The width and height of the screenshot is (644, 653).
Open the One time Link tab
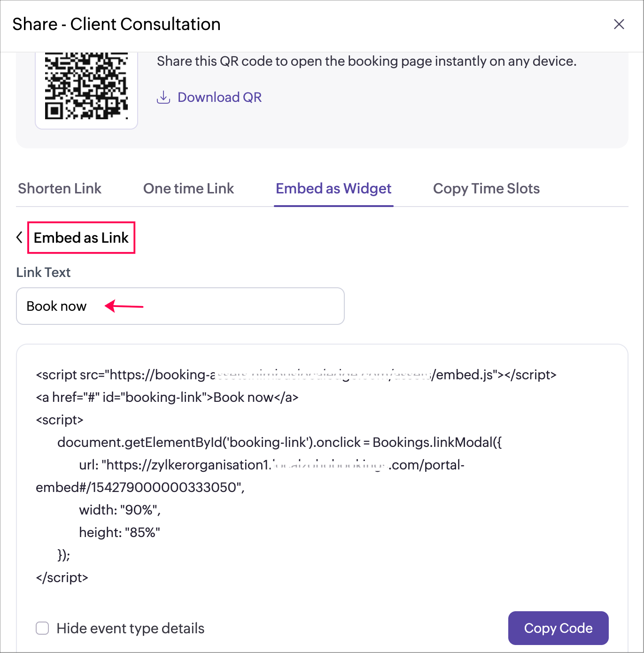(x=188, y=189)
